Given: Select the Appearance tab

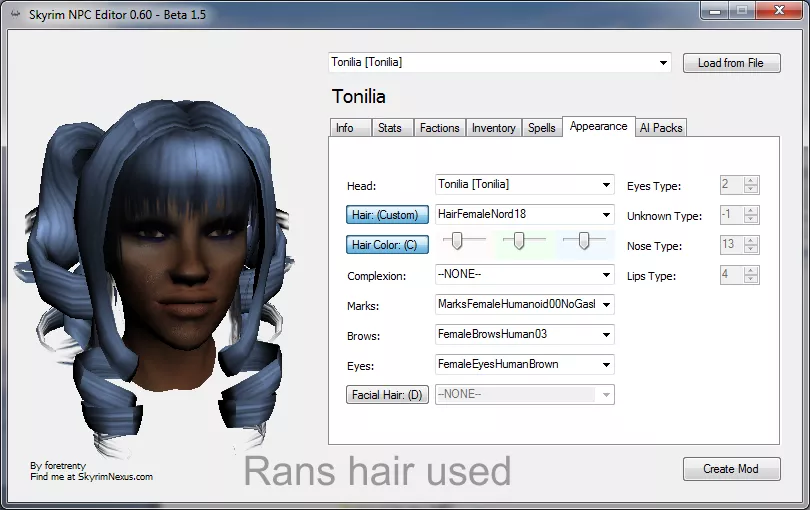Looking at the screenshot, I should (x=598, y=126).
